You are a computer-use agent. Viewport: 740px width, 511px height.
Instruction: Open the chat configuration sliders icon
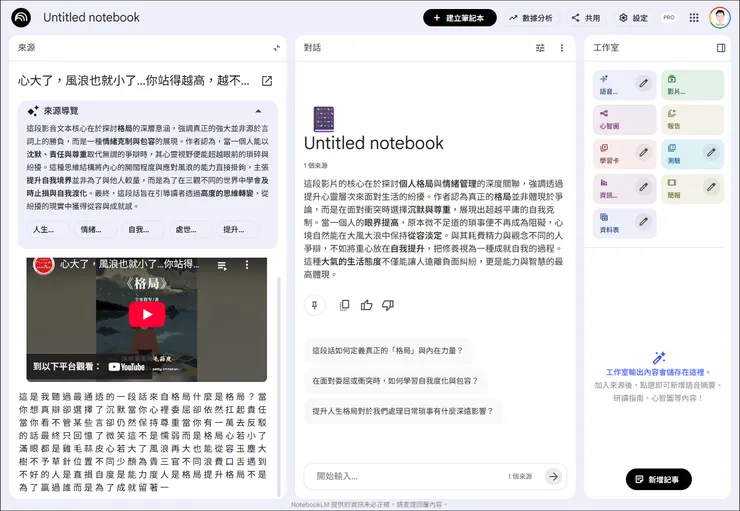coord(540,48)
